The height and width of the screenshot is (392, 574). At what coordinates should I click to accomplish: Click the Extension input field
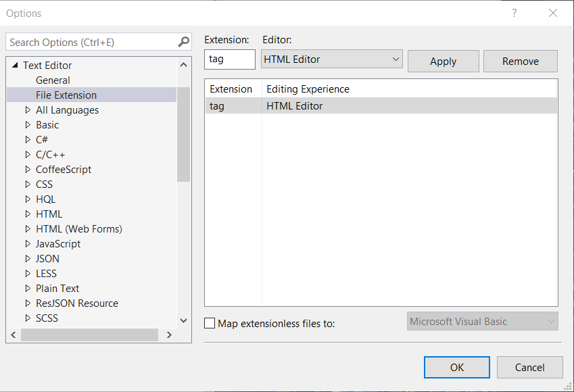[x=229, y=59]
